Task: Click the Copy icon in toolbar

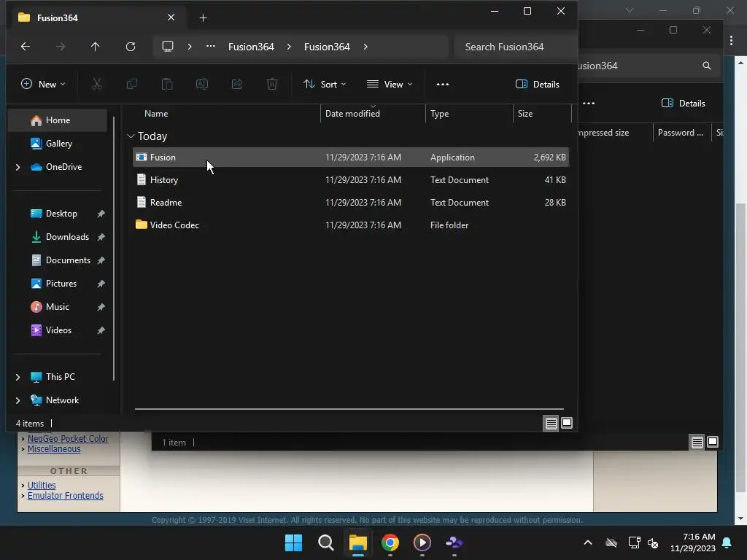Action: 132,85
